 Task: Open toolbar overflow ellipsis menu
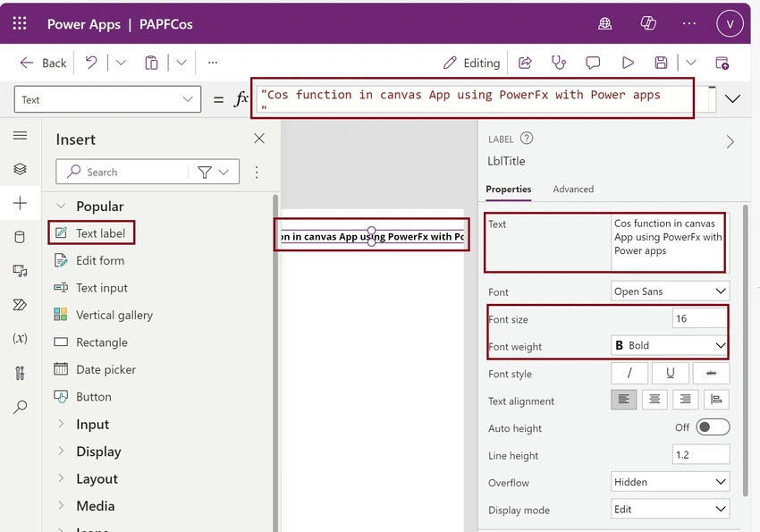click(x=212, y=63)
